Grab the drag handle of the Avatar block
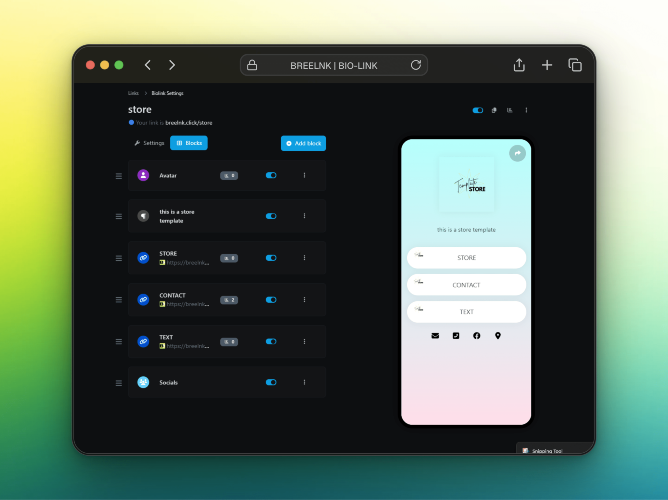The image size is (668, 500). (x=119, y=176)
